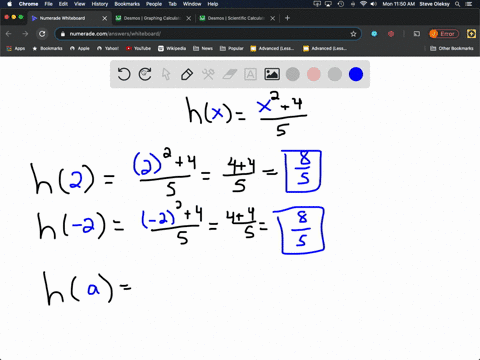Open the Bookmarks folder in bookmarks bar

(x=47, y=48)
